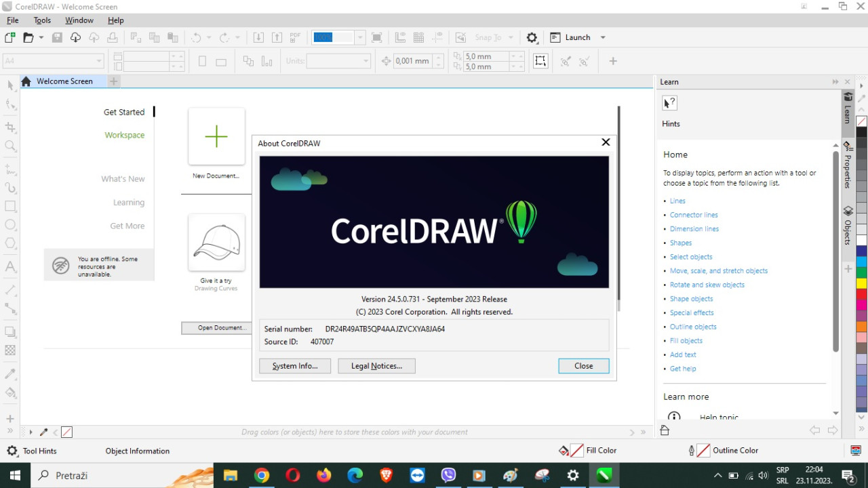Select the What's New section
868x488 pixels.
coord(123,179)
